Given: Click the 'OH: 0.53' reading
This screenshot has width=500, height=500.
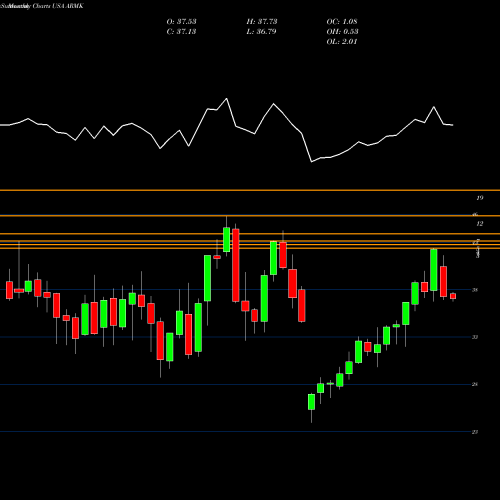Looking at the screenshot, I should 342,31.
